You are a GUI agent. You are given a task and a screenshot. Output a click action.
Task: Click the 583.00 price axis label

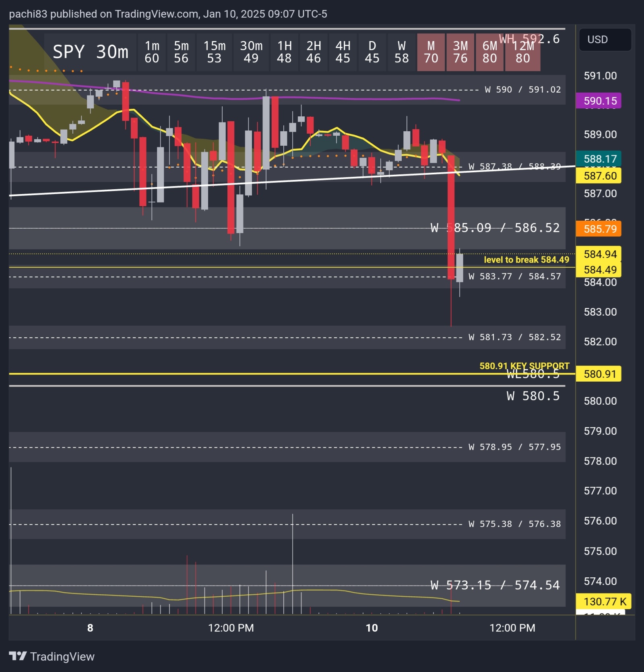click(x=600, y=312)
